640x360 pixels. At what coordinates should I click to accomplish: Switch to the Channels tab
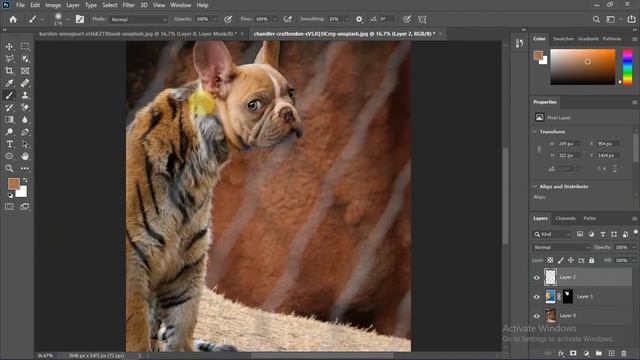point(565,218)
